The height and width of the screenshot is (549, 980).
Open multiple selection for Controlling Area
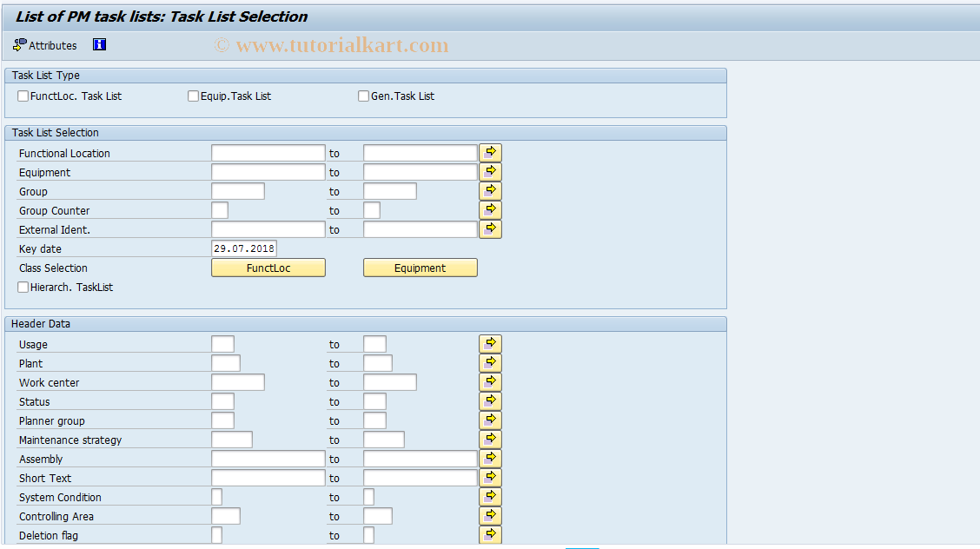point(491,516)
